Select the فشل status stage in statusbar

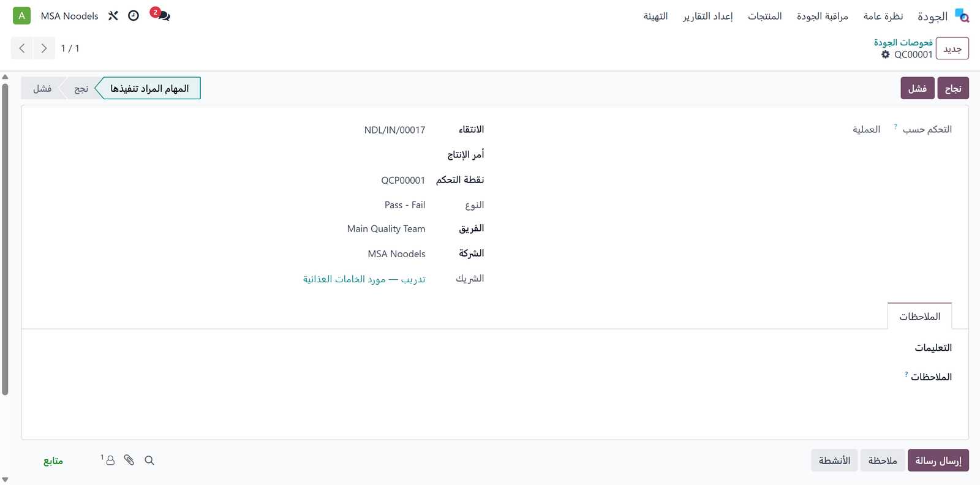pyautogui.click(x=42, y=88)
